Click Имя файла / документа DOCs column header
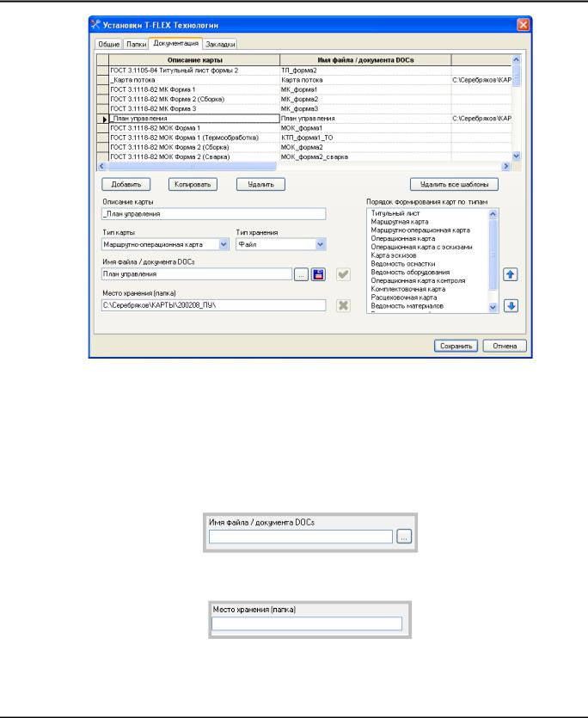 click(365, 60)
